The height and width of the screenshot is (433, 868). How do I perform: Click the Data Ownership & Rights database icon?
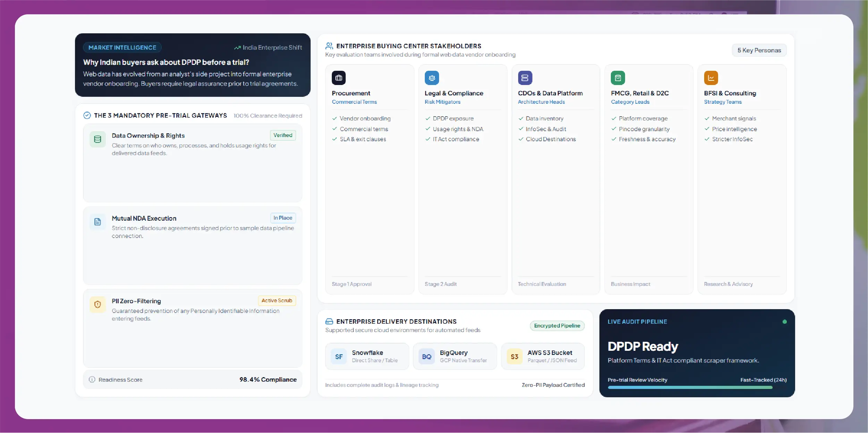pos(98,139)
